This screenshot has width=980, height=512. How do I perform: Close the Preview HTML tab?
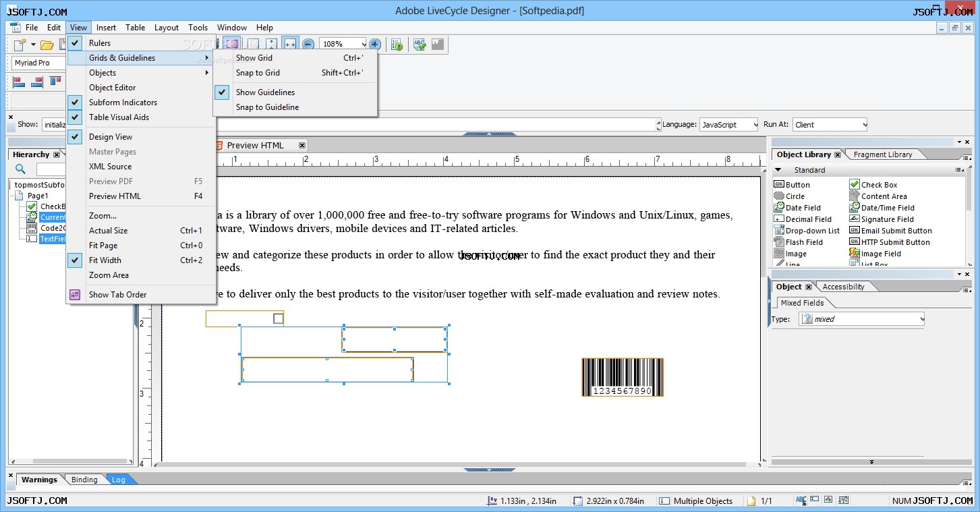302,145
